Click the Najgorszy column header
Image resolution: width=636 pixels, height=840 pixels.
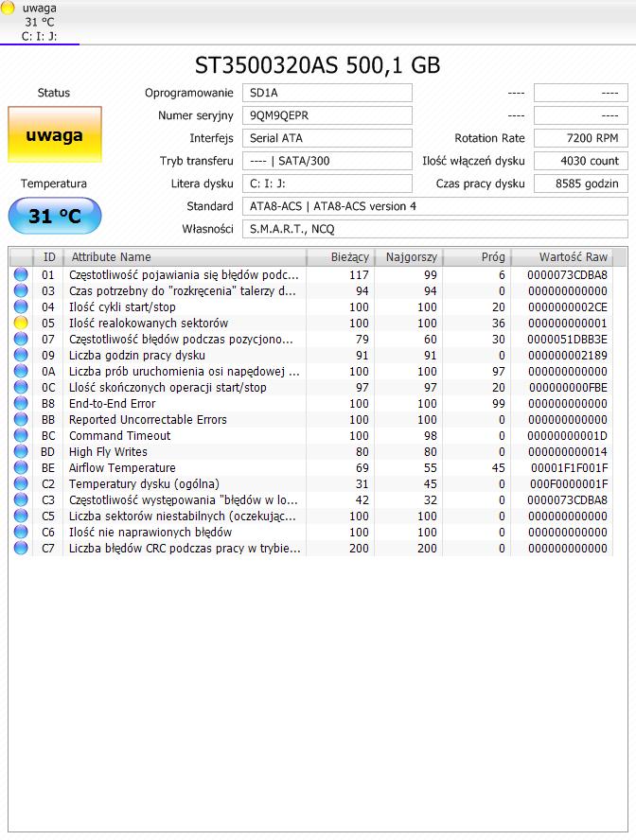pyautogui.click(x=409, y=257)
